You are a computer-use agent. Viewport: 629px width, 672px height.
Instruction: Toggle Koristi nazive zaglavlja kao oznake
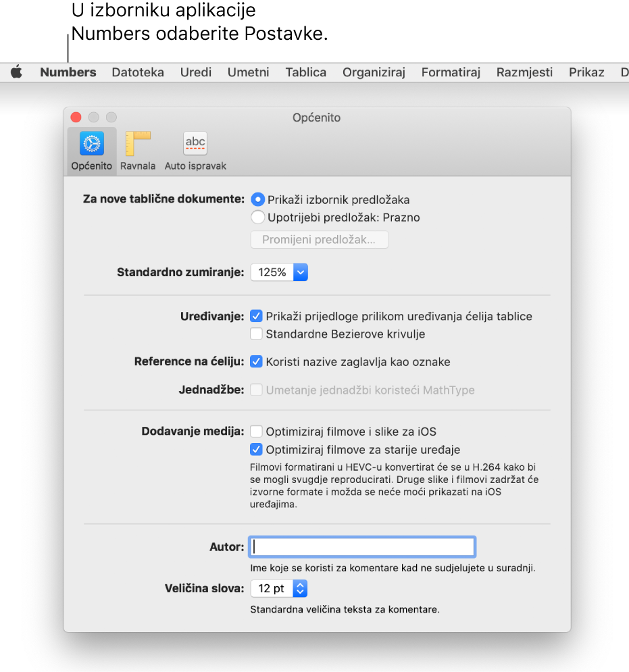click(x=256, y=361)
